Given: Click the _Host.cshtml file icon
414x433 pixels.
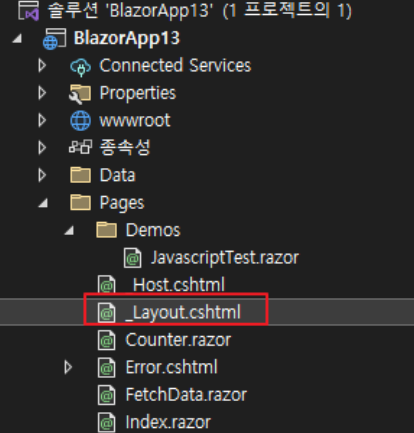Looking at the screenshot, I should coord(106,285).
